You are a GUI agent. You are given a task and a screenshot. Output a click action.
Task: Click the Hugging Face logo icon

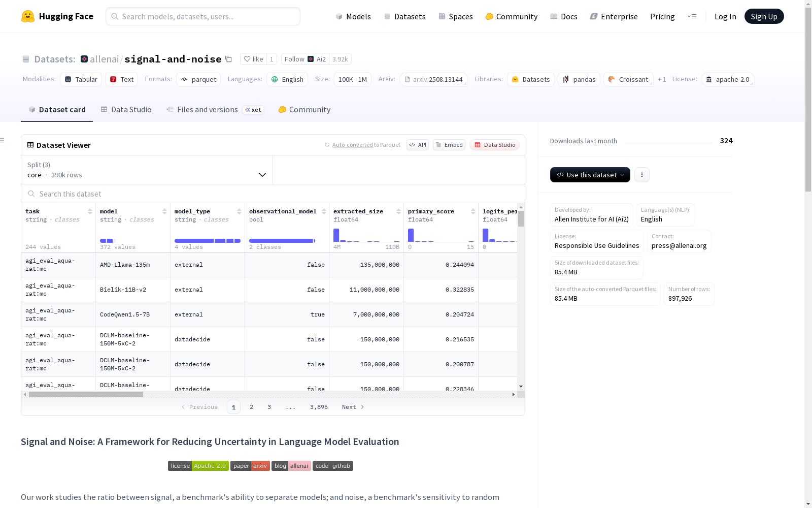28,16
